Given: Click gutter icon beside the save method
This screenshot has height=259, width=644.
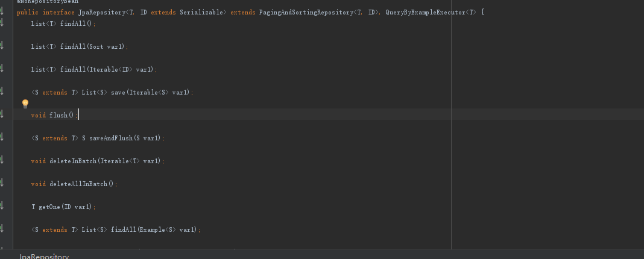Looking at the screenshot, I should click(x=2, y=92).
